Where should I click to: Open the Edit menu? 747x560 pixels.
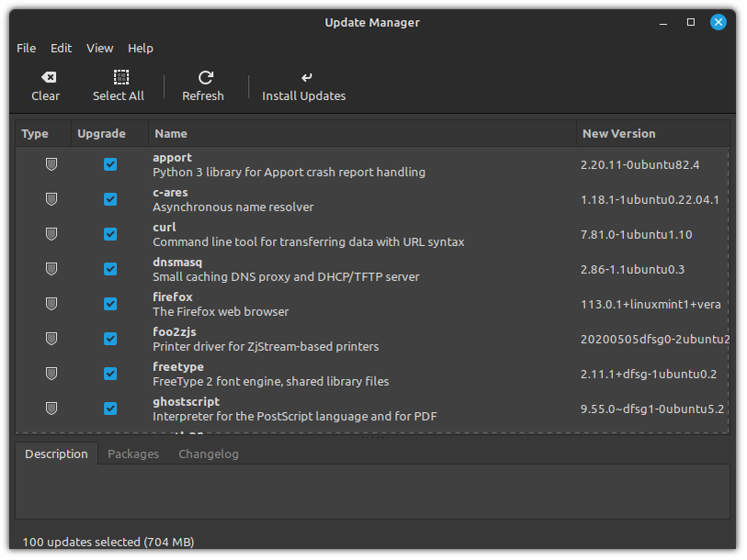[x=61, y=48]
